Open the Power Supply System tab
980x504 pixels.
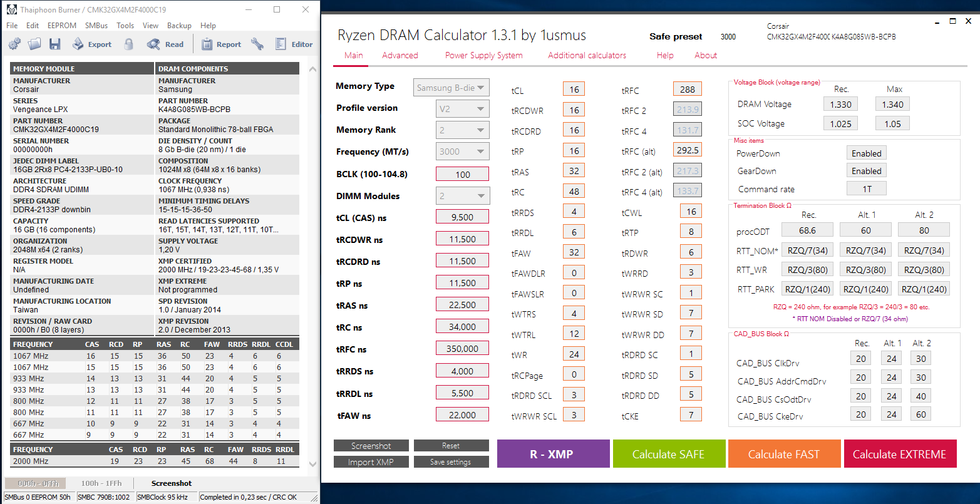[484, 55]
